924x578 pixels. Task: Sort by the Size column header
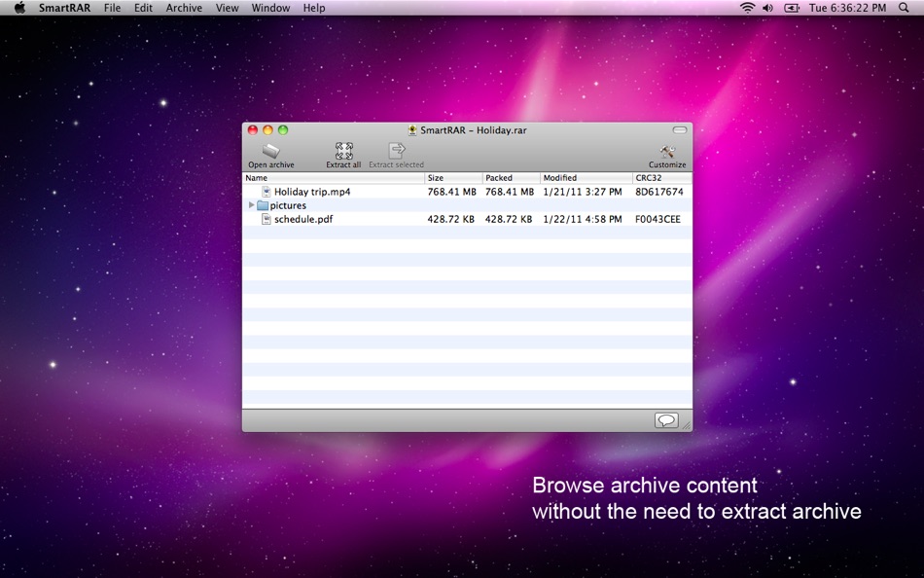coord(453,177)
